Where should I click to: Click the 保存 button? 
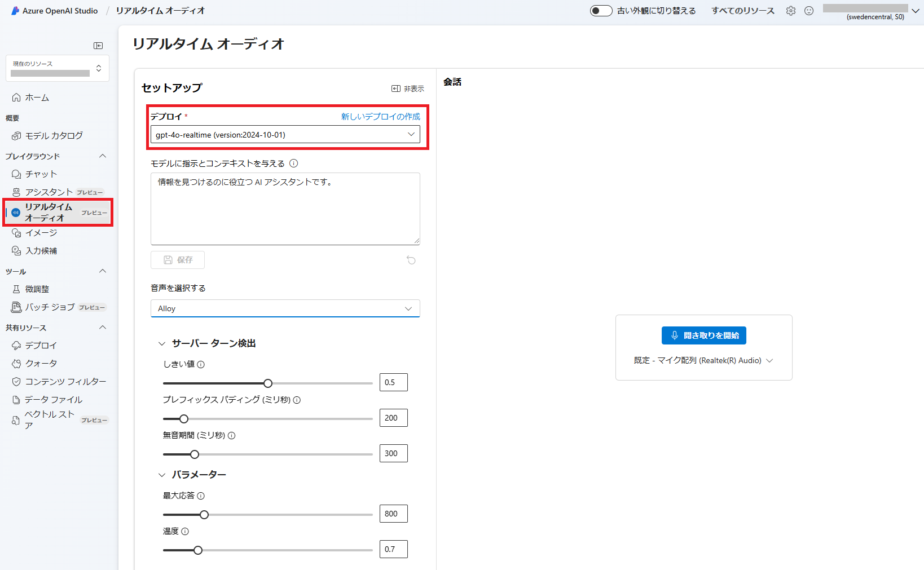178,260
